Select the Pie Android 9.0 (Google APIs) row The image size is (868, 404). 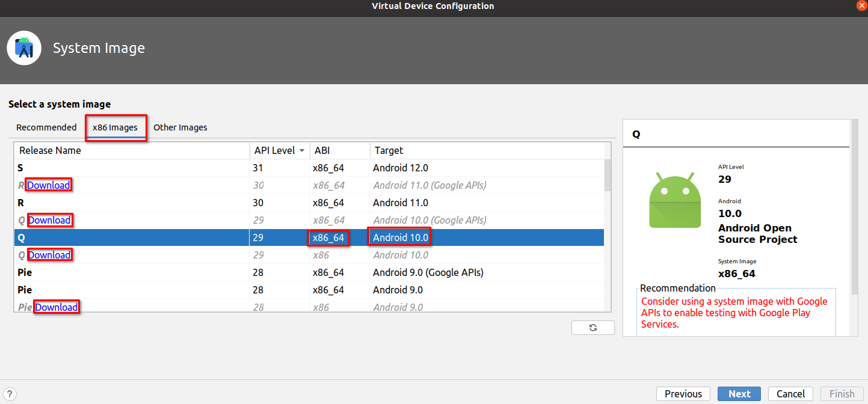coord(309,272)
